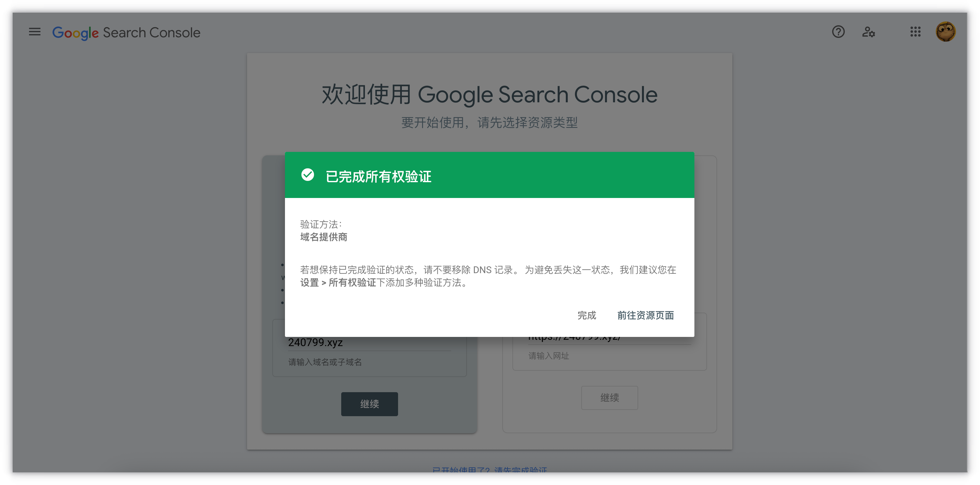This screenshot has height=485, width=980.
Task: Click 前往资源页面 button
Action: [645, 315]
